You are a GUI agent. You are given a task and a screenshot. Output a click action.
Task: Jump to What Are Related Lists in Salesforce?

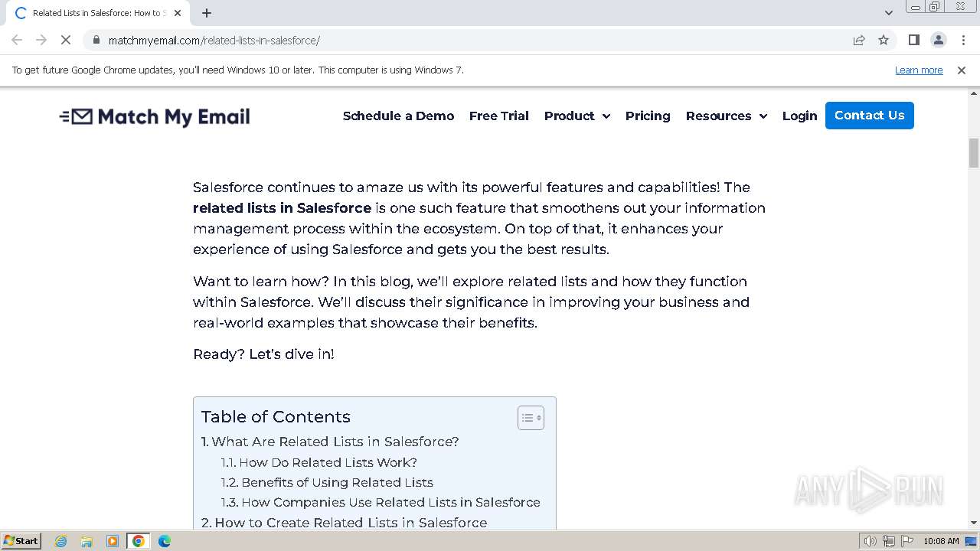(330, 442)
